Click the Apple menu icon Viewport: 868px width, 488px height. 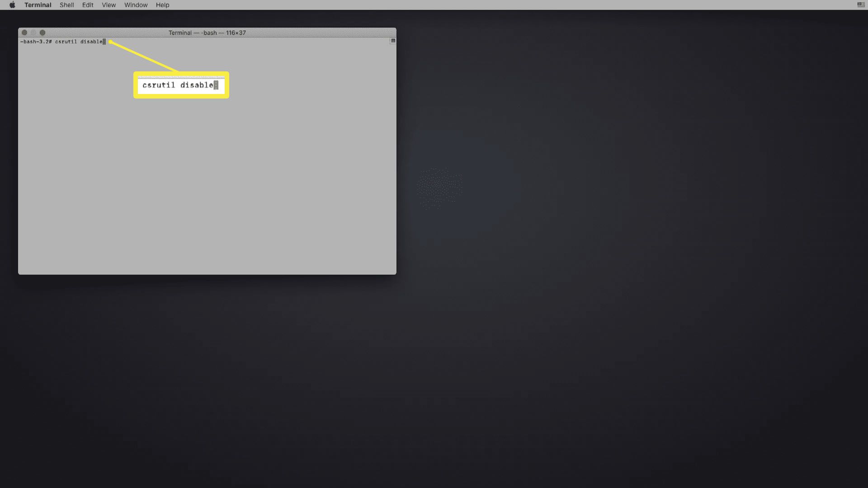point(11,5)
